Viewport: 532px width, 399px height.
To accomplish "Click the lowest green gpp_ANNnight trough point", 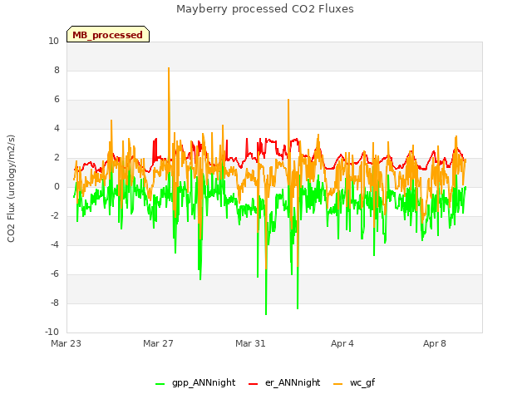I will (266, 314).
